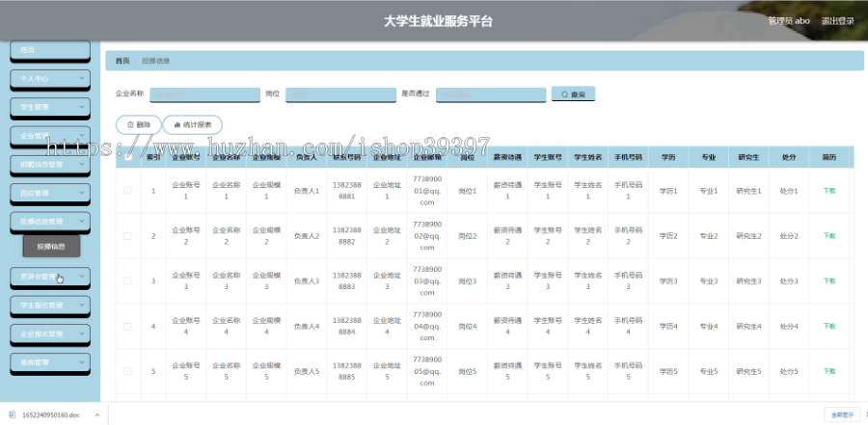Screen dimensions: 868x425
Task: Download the resume in row 1
Action: [828, 191]
